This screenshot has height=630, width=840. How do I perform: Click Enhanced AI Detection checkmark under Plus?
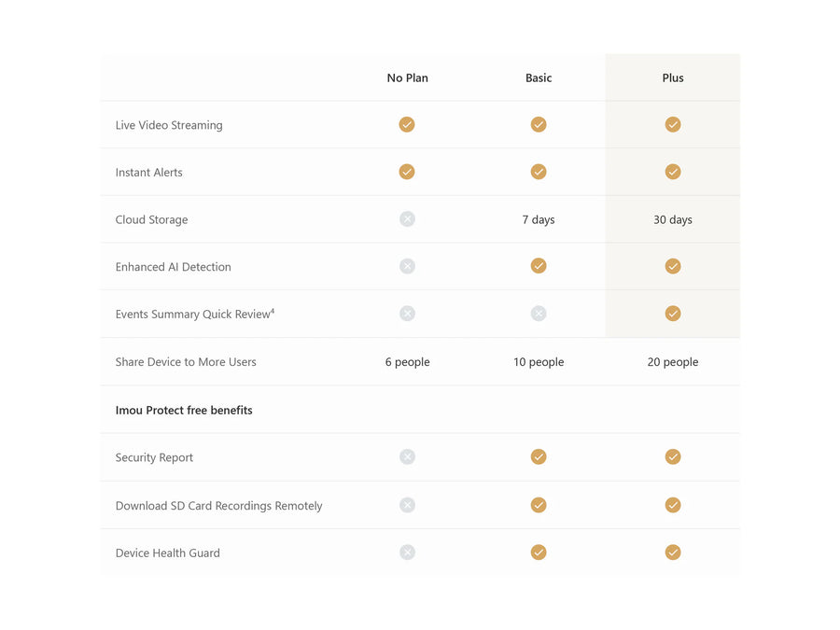(673, 266)
